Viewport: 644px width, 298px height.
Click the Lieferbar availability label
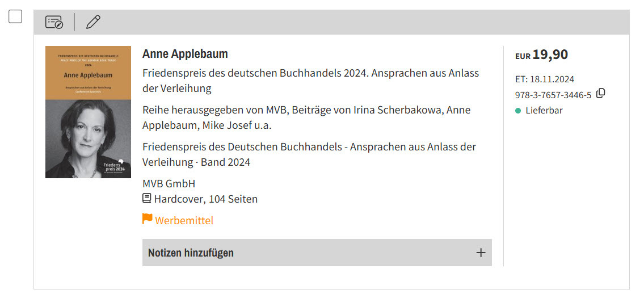pos(544,111)
